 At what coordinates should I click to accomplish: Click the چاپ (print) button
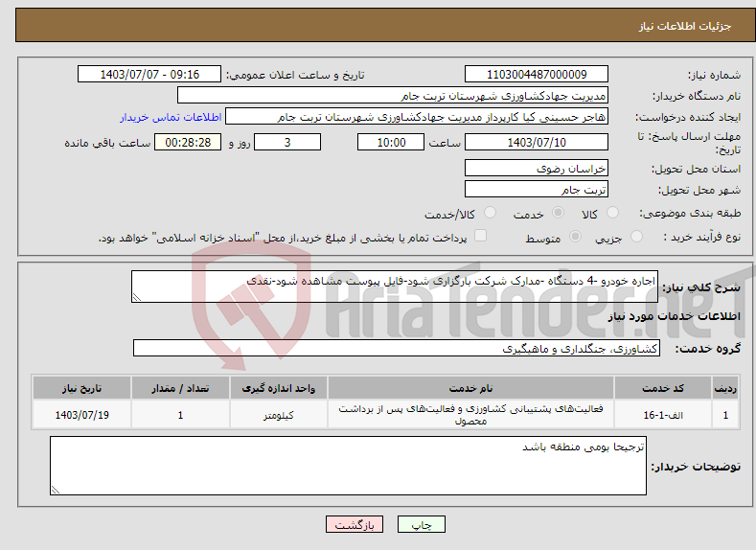[x=421, y=524]
